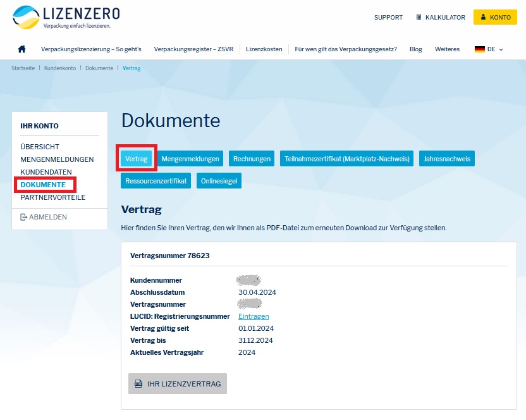Viewport: 526px width, 420px height.
Task: Click the yellow KONTO button
Action: pyautogui.click(x=495, y=17)
